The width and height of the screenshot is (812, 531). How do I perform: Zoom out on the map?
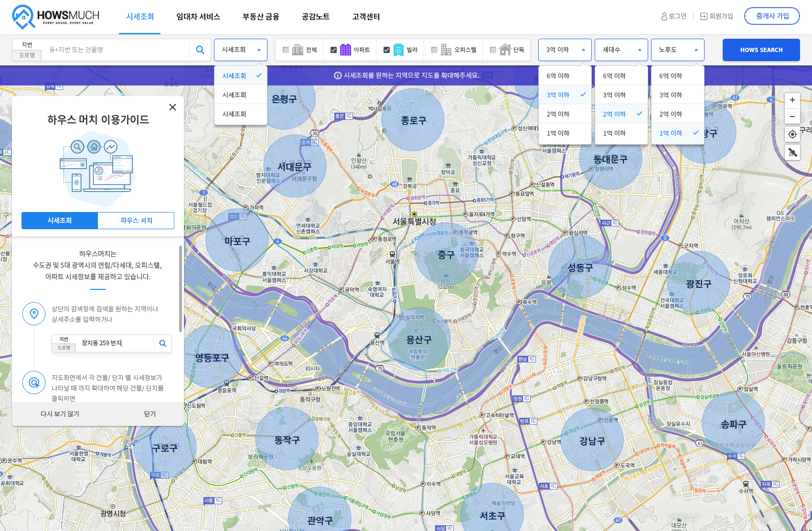(792, 116)
